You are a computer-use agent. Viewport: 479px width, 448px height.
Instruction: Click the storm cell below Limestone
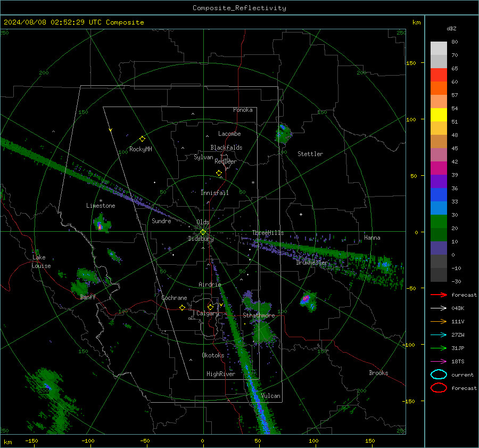coord(102,223)
